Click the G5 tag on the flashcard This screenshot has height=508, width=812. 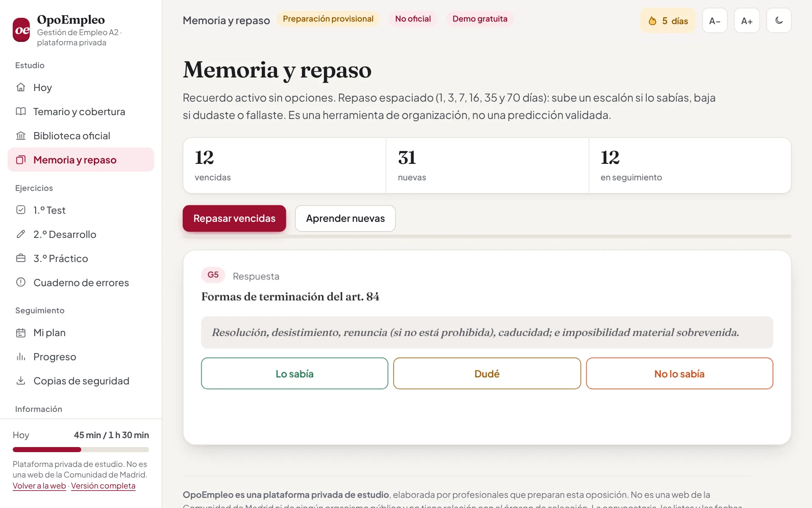(213, 275)
